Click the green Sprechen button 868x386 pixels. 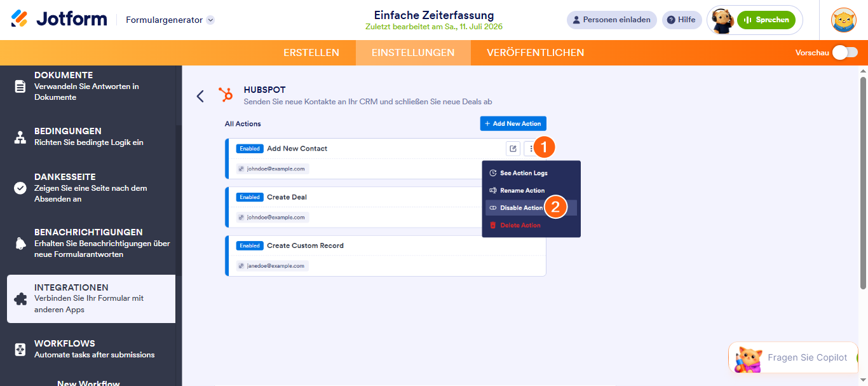point(766,20)
